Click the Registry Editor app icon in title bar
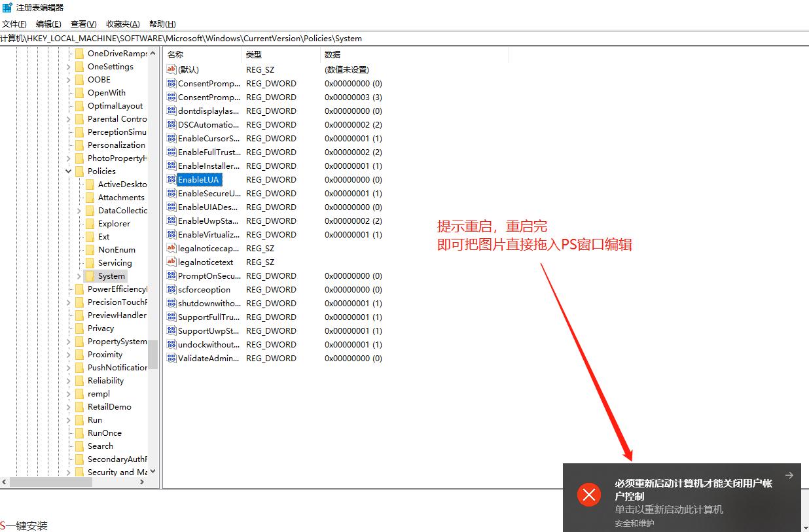 point(7,7)
